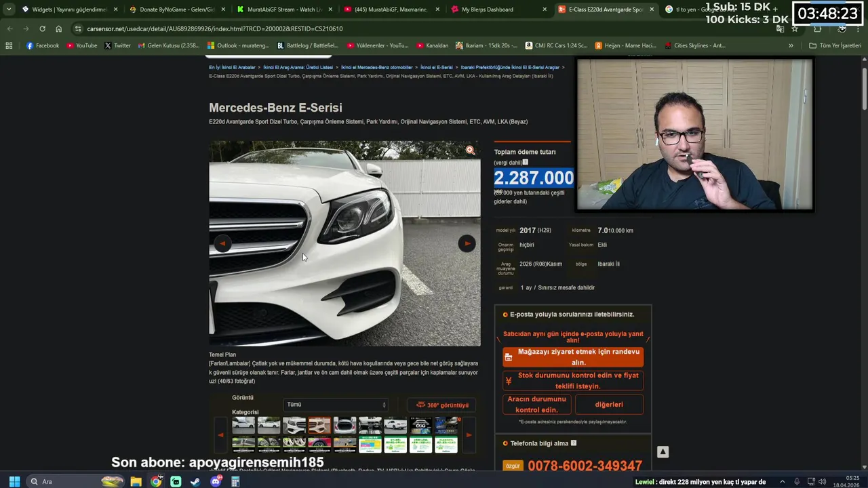Open the 'Tümü' image category dropdown
The width and height of the screenshot is (868, 488).
click(336, 405)
